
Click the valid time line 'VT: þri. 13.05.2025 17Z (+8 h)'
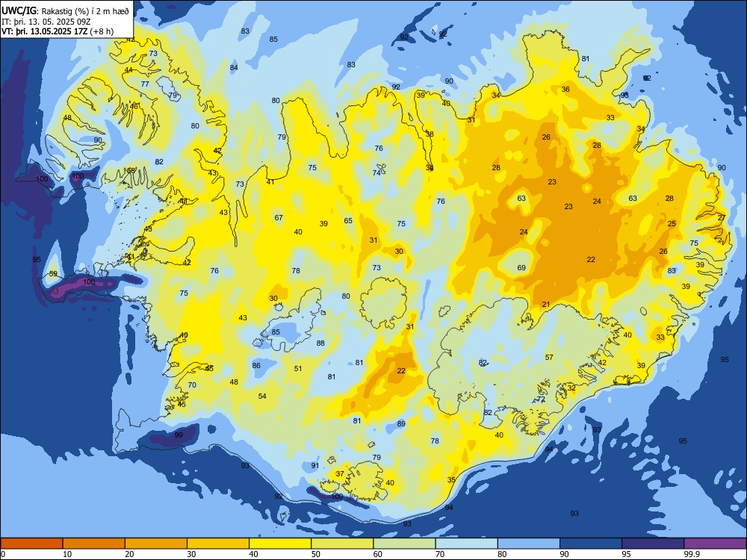tap(58, 31)
